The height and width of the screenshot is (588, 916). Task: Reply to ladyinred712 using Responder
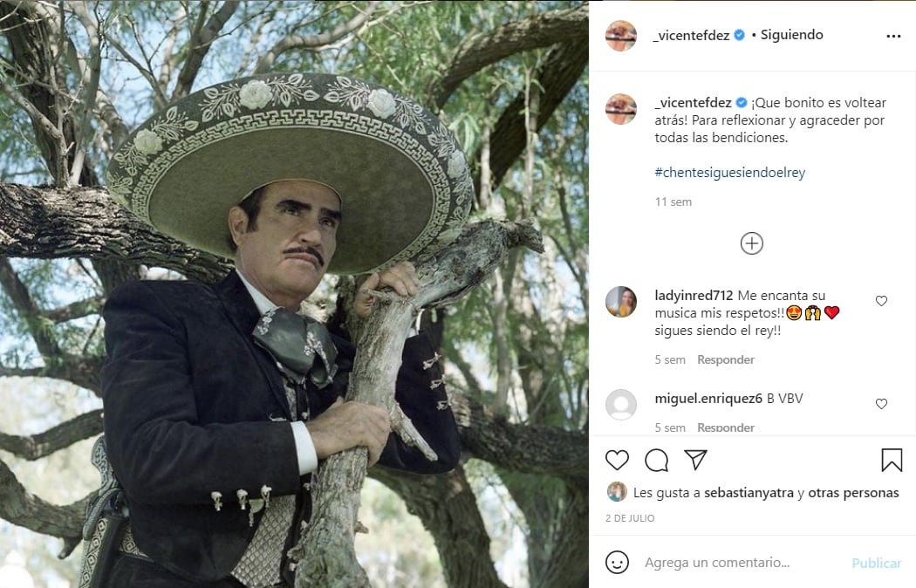(725, 359)
